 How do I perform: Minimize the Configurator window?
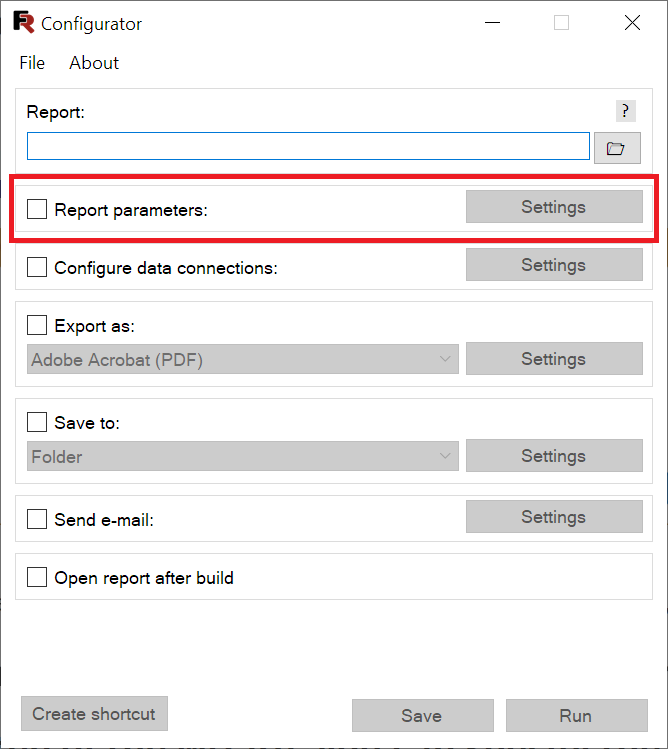[492, 22]
